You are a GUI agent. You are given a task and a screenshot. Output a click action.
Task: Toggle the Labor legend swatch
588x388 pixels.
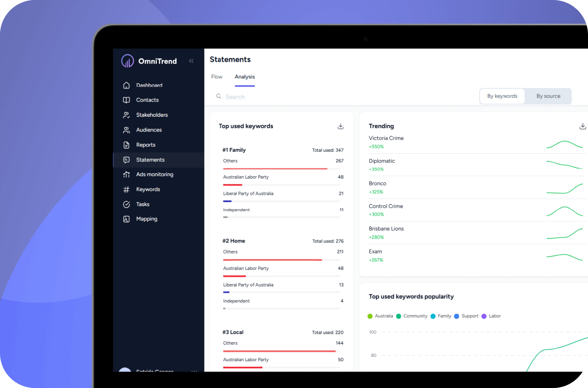(x=484, y=316)
